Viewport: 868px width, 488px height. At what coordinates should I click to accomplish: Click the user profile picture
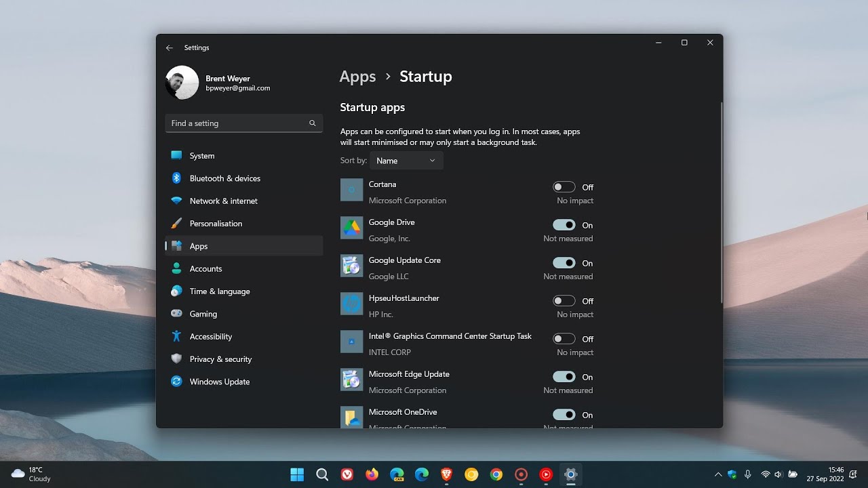pos(182,83)
